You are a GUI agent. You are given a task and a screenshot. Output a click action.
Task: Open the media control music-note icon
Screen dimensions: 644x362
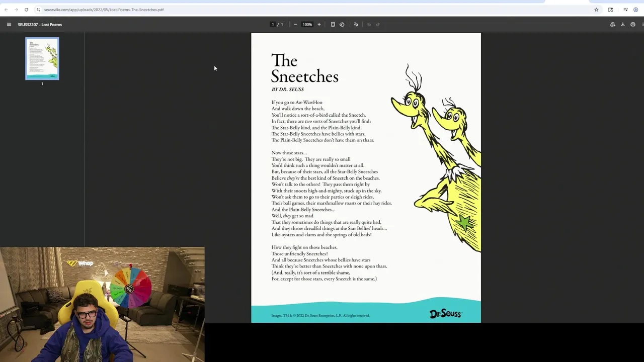[x=625, y=10]
